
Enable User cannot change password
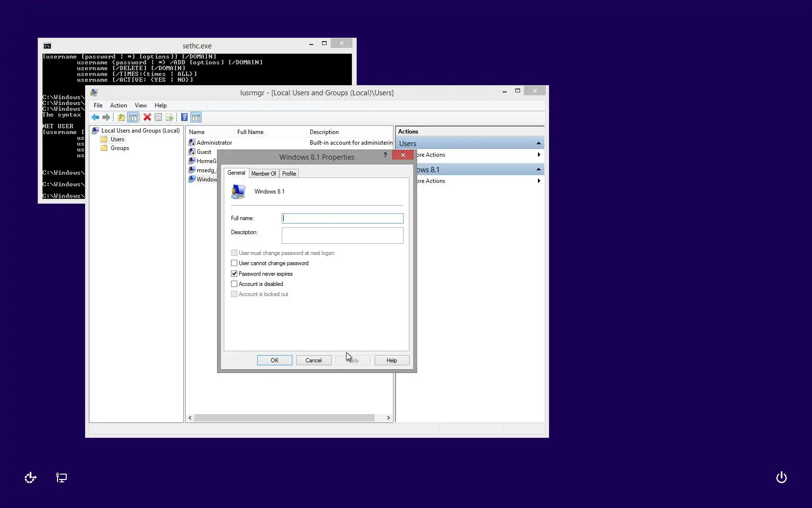[234, 263]
